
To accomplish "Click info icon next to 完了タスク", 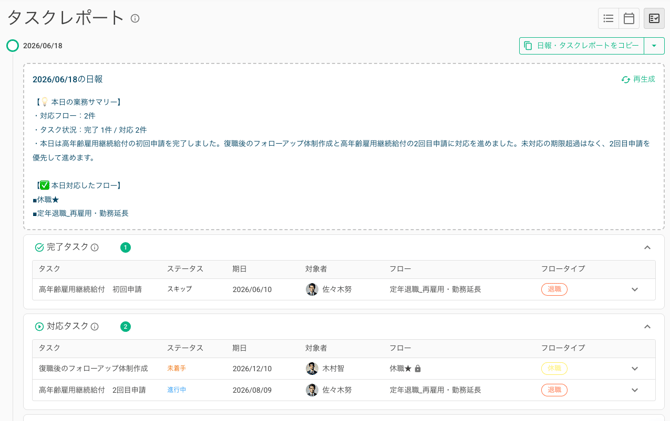I will pos(95,247).
